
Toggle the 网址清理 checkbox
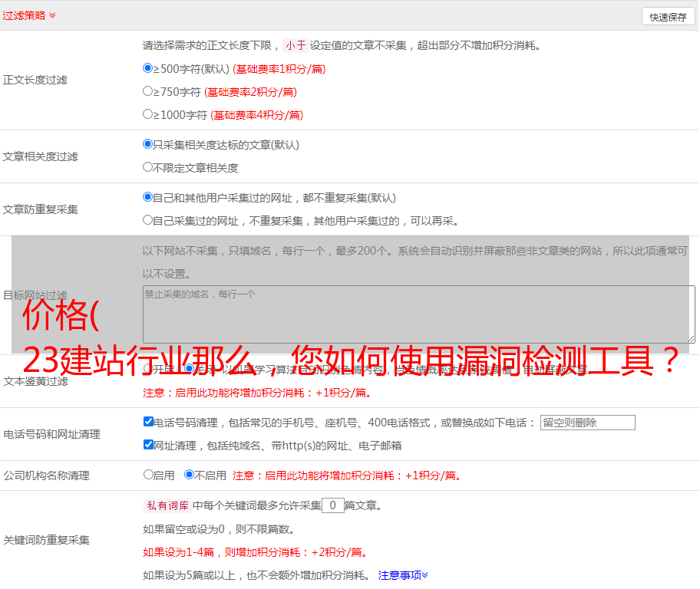148,445
